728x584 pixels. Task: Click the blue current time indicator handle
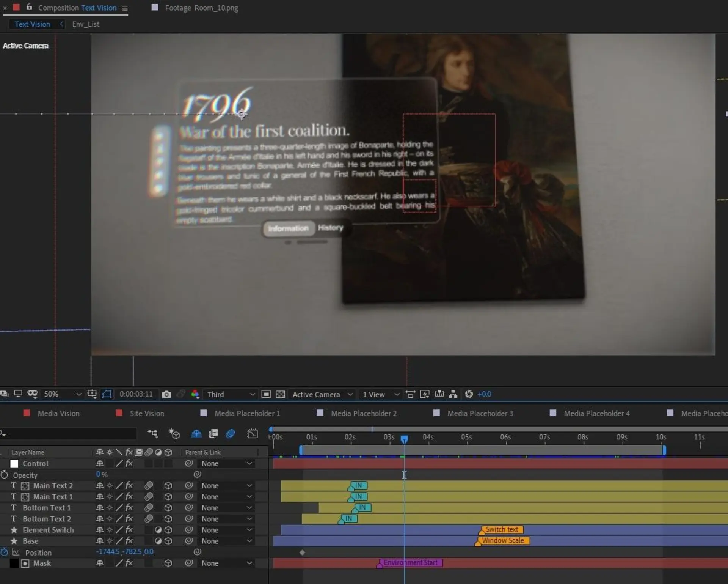[x=404, y=439]
